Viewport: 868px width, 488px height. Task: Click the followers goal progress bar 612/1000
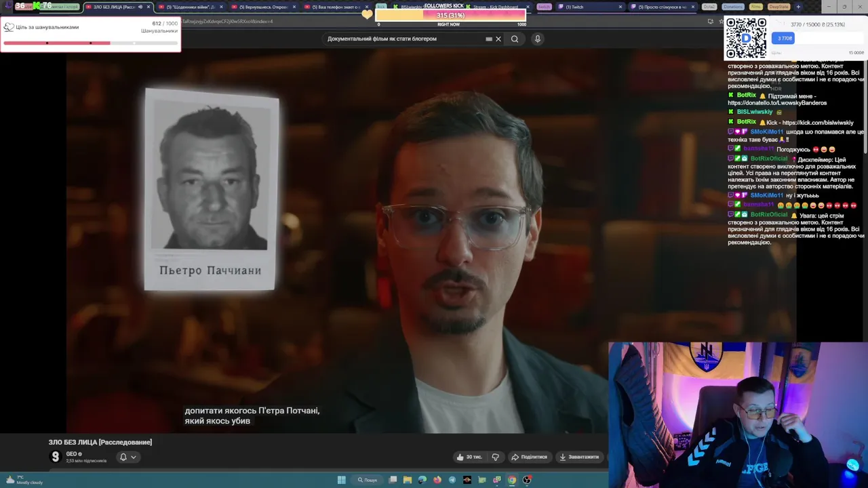click(90, 43)
